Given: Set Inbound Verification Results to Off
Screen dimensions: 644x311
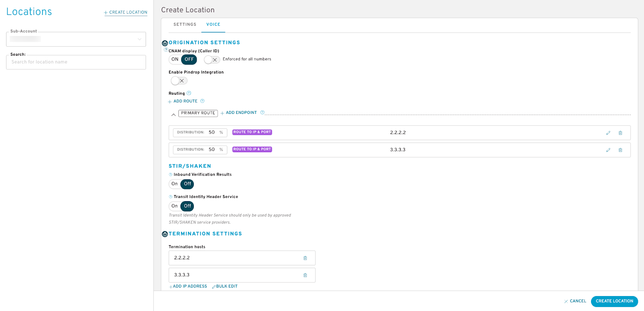Looking at the screenshot, I should [187, 184].
